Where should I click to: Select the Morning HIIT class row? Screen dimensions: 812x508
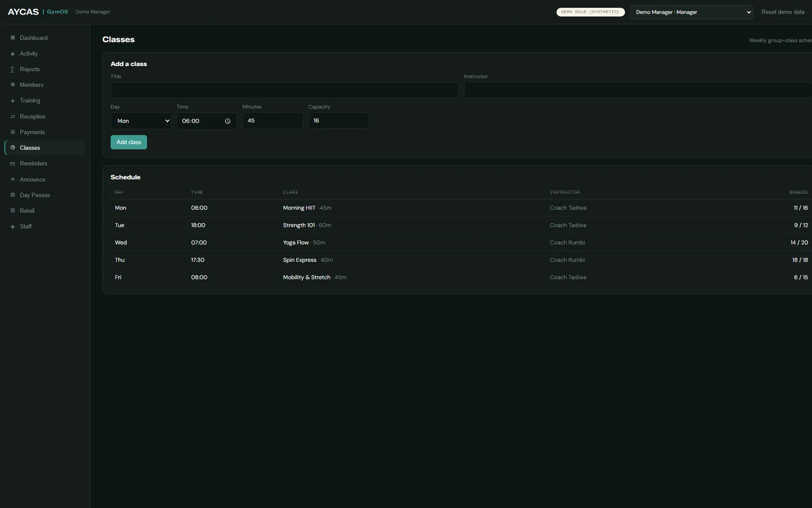[461, 208]
